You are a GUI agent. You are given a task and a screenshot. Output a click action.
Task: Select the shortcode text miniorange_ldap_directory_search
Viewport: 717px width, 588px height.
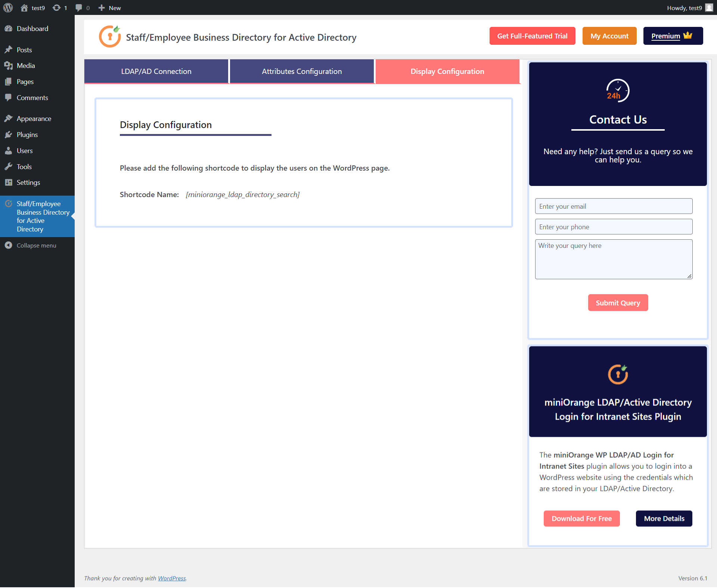point(243,195)
